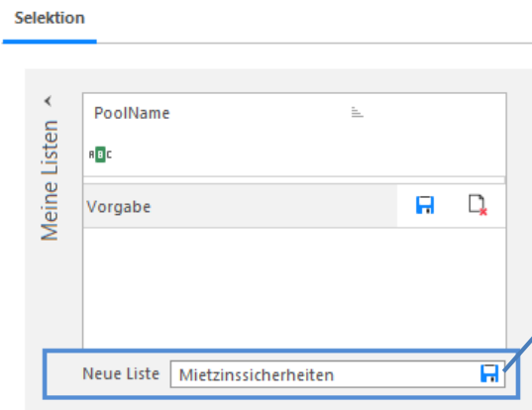
Task: Open the ABC text filter icon
Action: tap(100, 154)
